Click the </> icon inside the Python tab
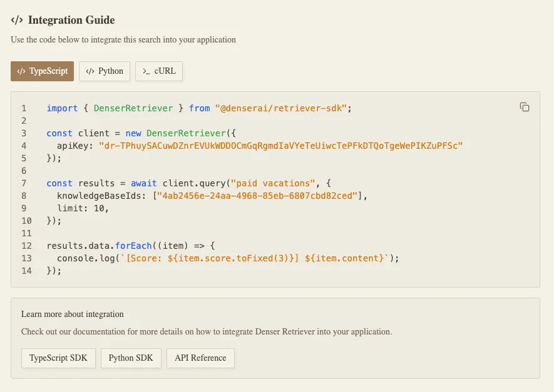Viewport: 554px width, 392px height. 89,71
